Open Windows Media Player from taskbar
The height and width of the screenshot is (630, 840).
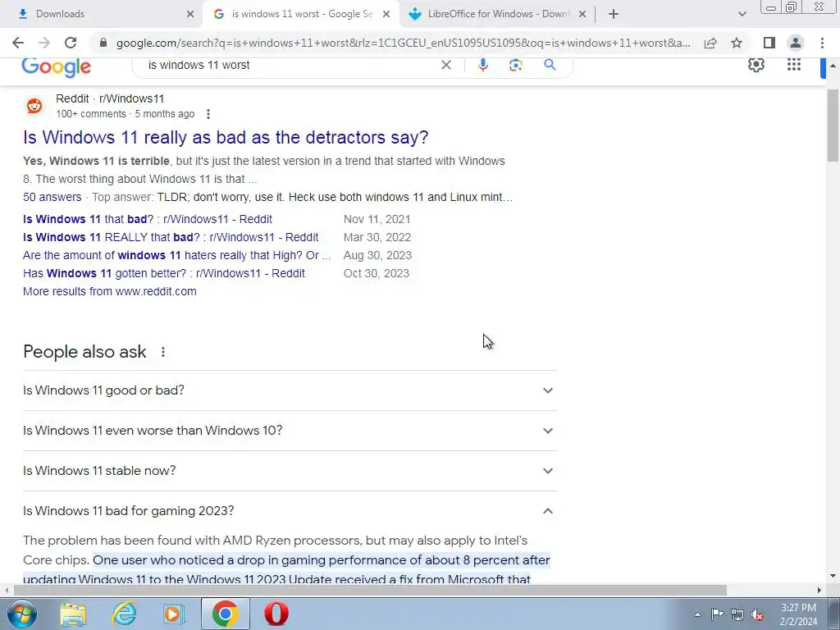174,614
